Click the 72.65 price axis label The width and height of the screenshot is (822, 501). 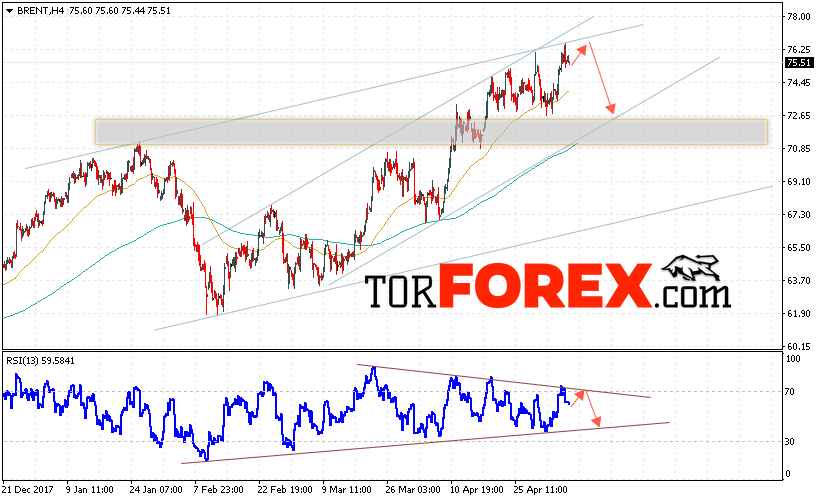coord(798,115)
